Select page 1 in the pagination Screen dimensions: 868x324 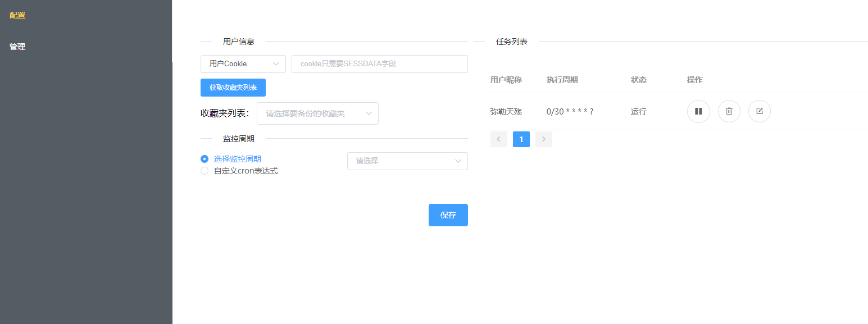click(521, 139)
